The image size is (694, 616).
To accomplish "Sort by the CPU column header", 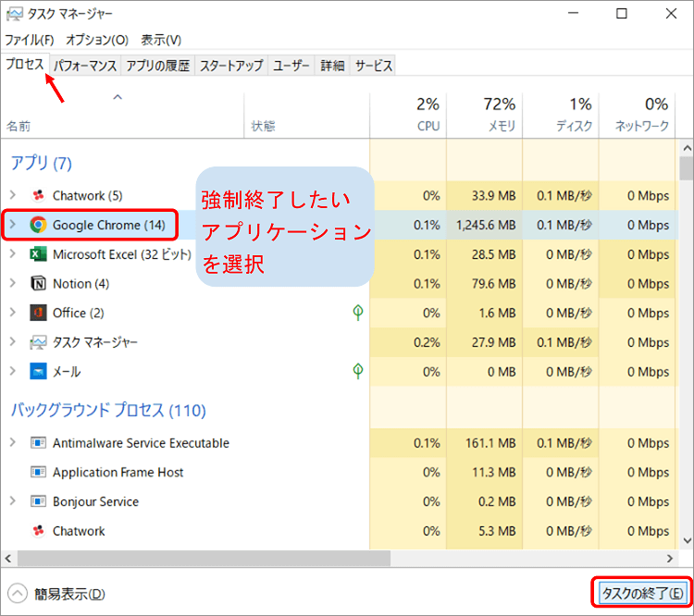I will point(408,116).
